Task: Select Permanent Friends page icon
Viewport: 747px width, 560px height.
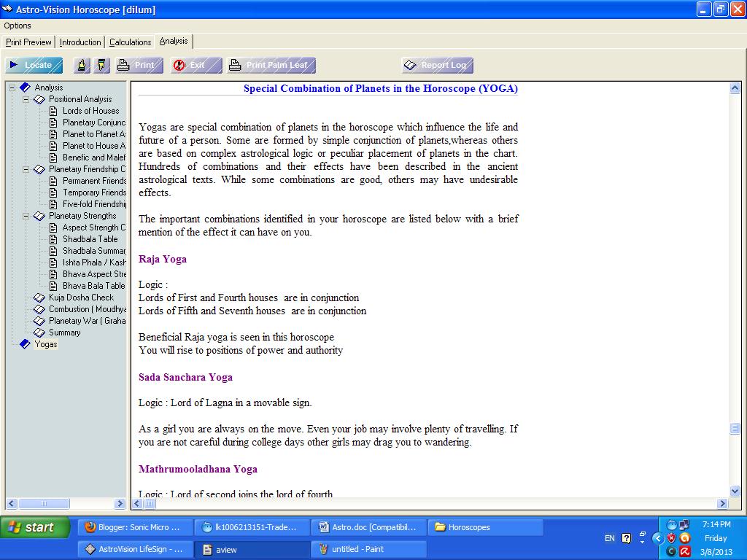Action: click(53, 181)
